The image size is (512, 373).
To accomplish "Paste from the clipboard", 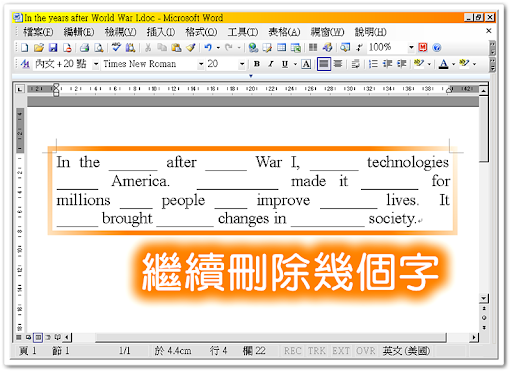I will [x=176, y=48].
